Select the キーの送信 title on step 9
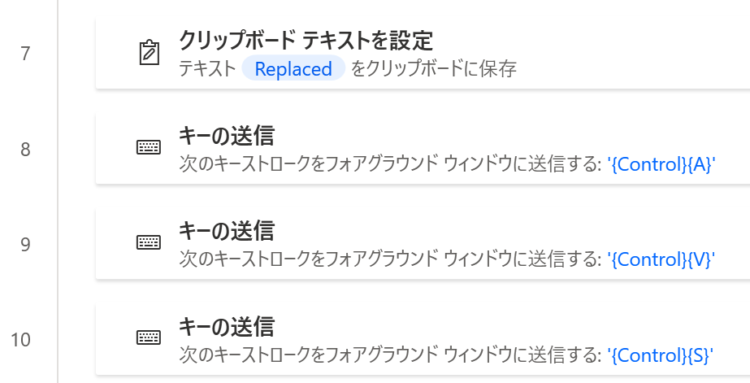This screenshot has width=750, height=383. click(x=226, y=231)
